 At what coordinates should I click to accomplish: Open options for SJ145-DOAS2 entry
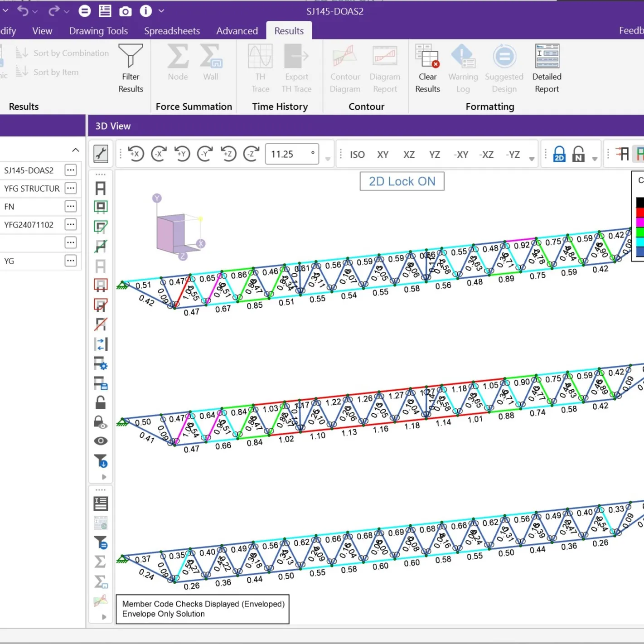tap(70, 170)
